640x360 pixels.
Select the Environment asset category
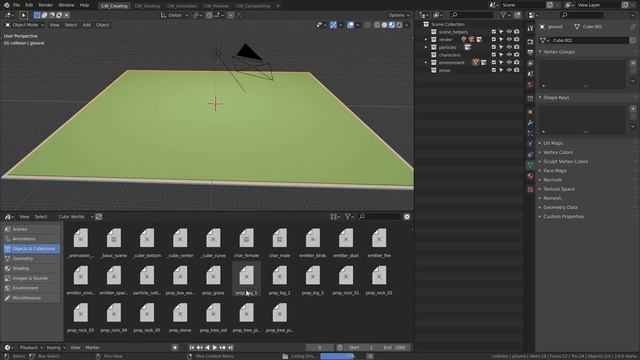[x=31, y=288]
